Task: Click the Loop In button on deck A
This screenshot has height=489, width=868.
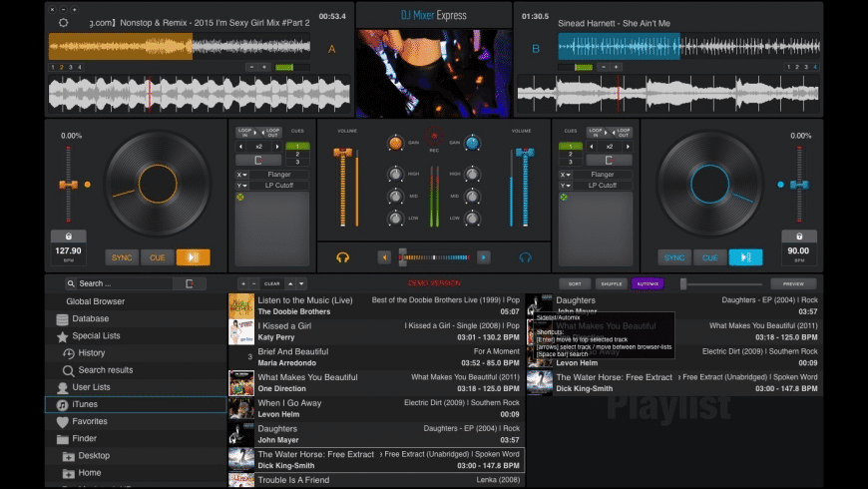Action: [244, 132]
